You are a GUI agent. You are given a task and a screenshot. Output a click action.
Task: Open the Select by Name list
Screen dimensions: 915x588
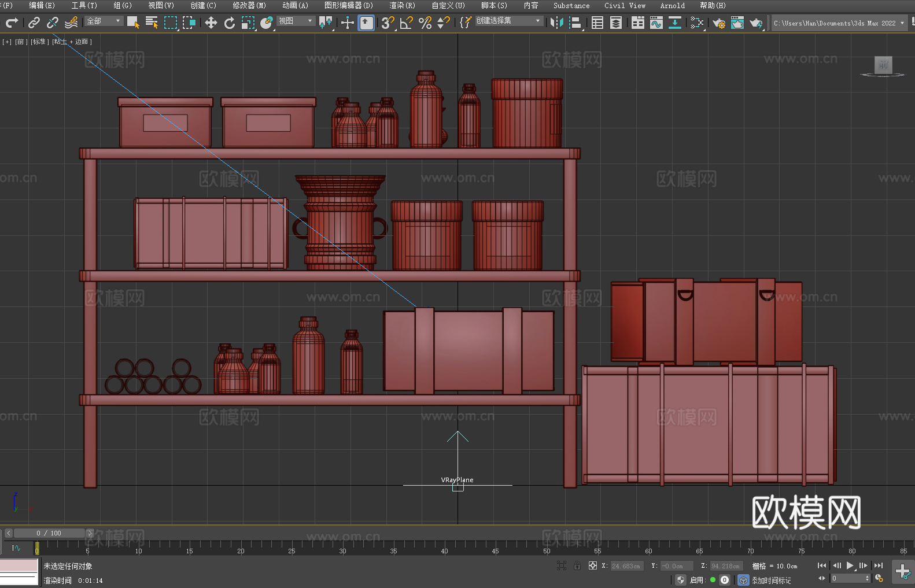(x=152, y=23)
